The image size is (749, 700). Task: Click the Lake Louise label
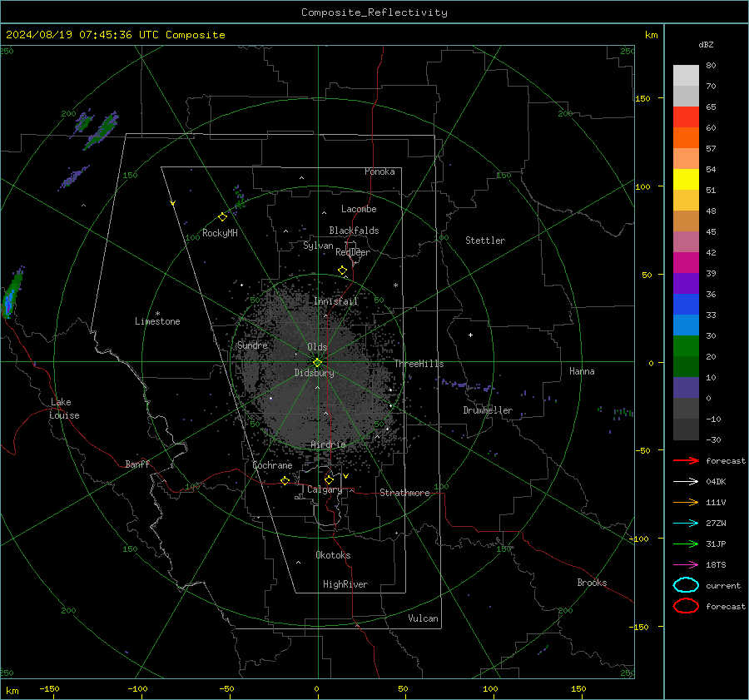point(64,409)
